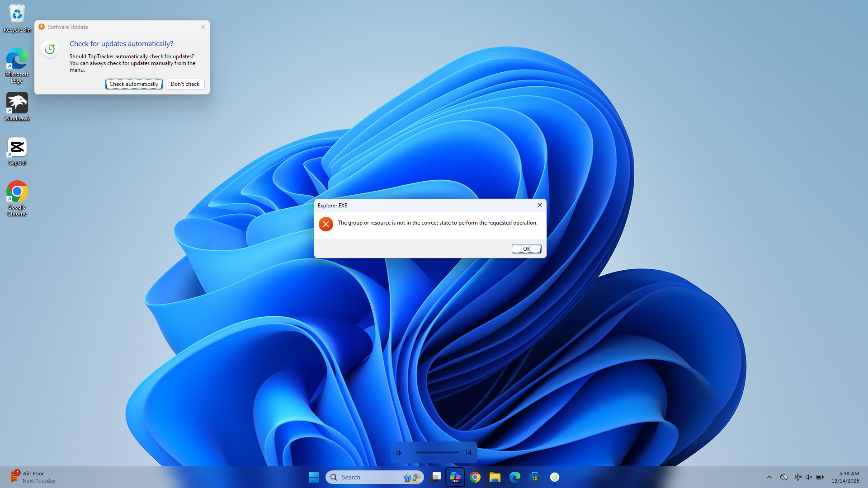Toggle the muted speaker icon in the system tray
The height and width of the screenshot is (488, 868).
tap(809, 477)
